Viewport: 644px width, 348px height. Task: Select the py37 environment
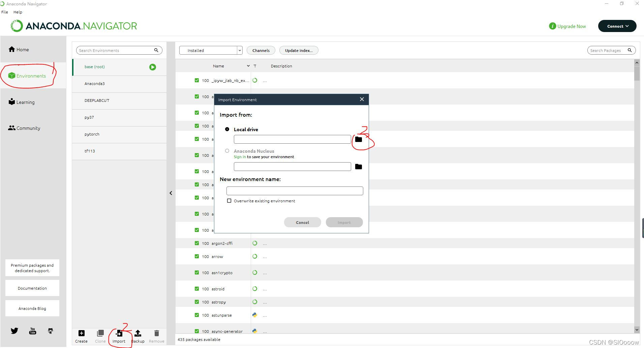pos(119,117)
